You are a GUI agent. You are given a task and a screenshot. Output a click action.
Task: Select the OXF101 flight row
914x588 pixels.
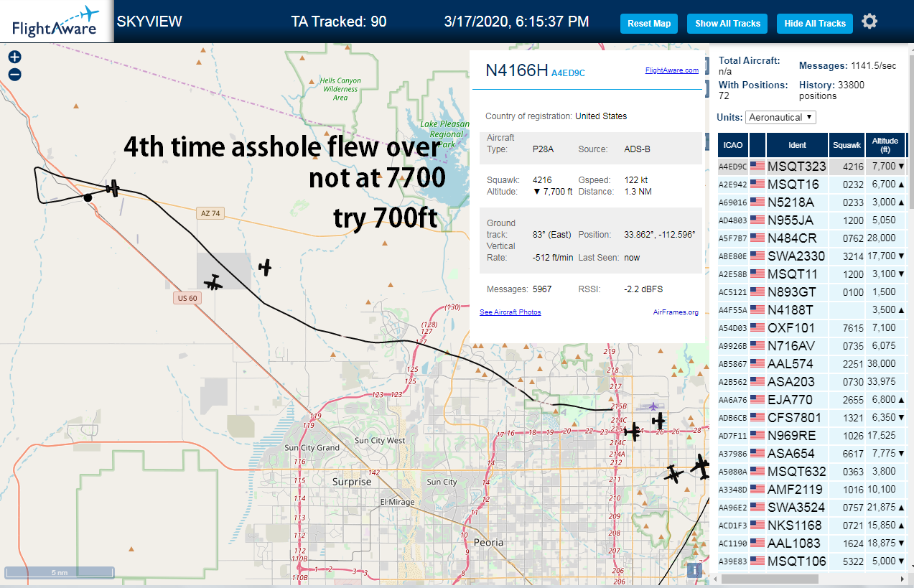pyautogui.click(x=811, y=327)
